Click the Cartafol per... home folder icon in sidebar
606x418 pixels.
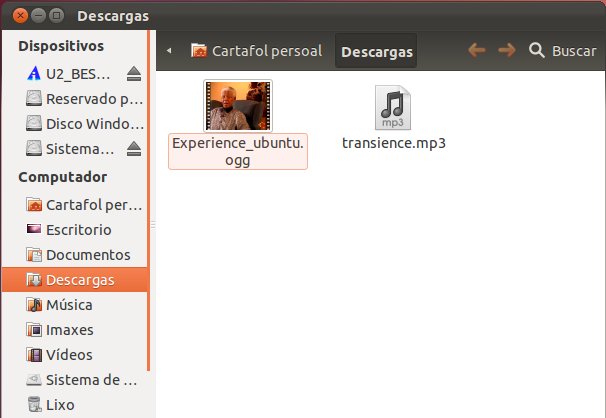[x=34, y=204]
